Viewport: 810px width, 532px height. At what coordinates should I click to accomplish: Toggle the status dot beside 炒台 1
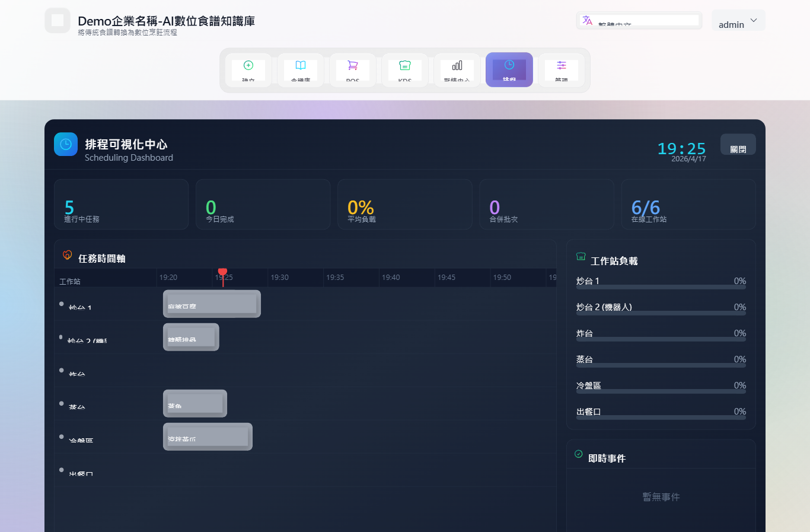pyautogui.click(x=62, y=304)
